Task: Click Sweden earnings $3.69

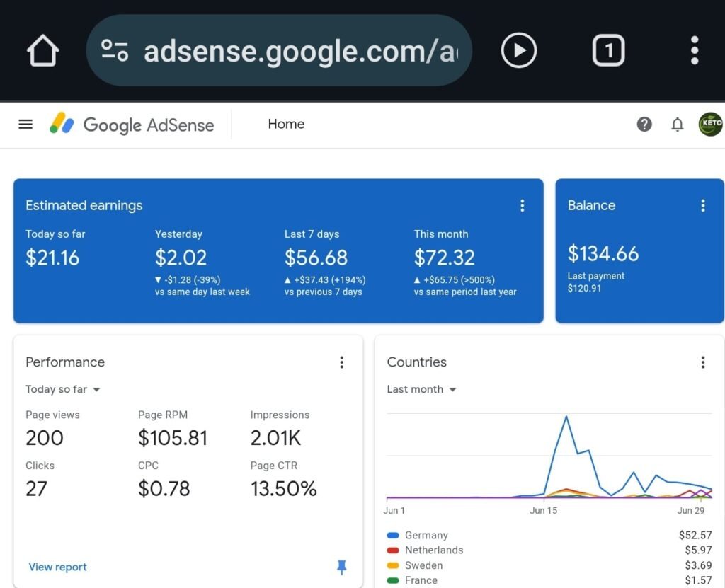Action: pyautogui.click(x=698, y=565)
